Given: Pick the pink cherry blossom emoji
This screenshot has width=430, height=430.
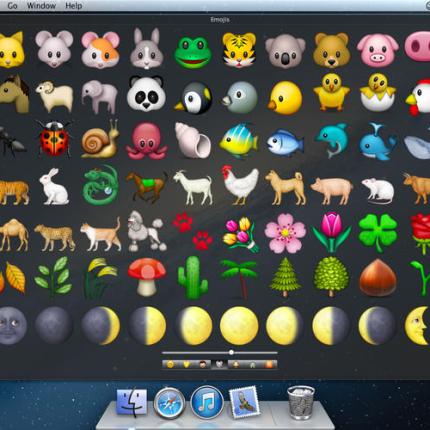Looking at the screenshot, I should (285, 234).
